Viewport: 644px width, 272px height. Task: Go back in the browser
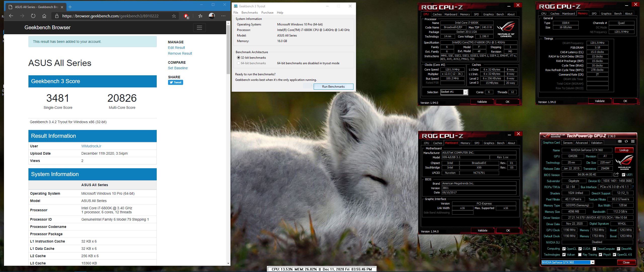[11, 16]
